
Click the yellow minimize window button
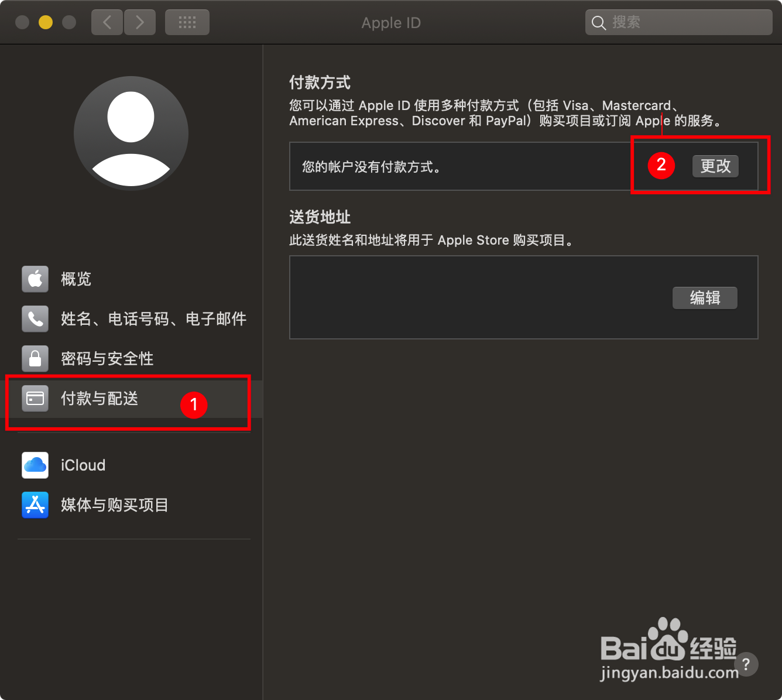pyautogui.click(x=46, y=22)
